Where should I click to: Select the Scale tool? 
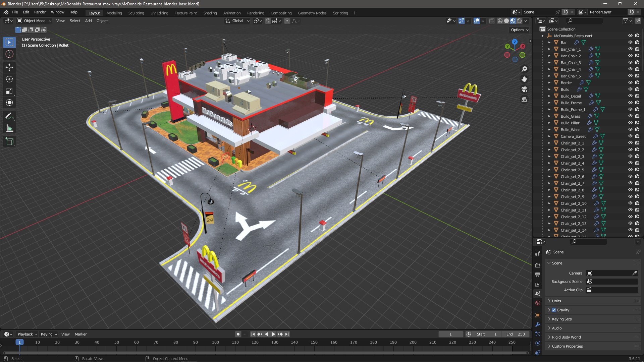click(x=9, y=91)
